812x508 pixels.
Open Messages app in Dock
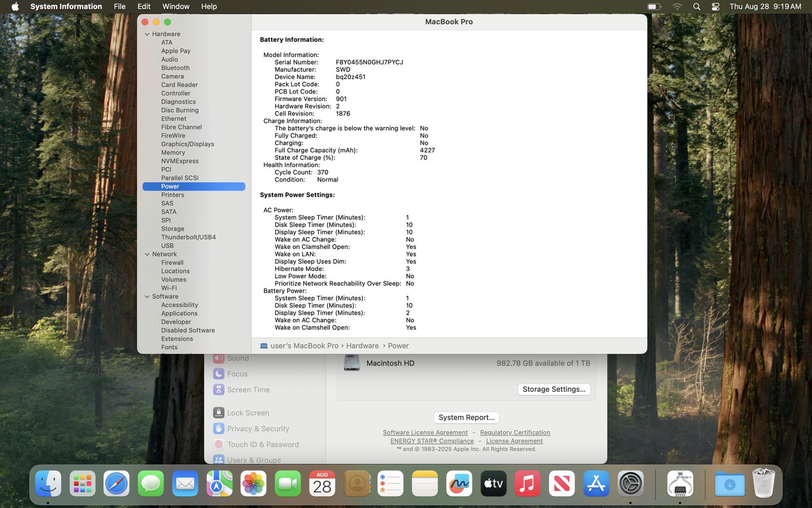coord(151,484)
